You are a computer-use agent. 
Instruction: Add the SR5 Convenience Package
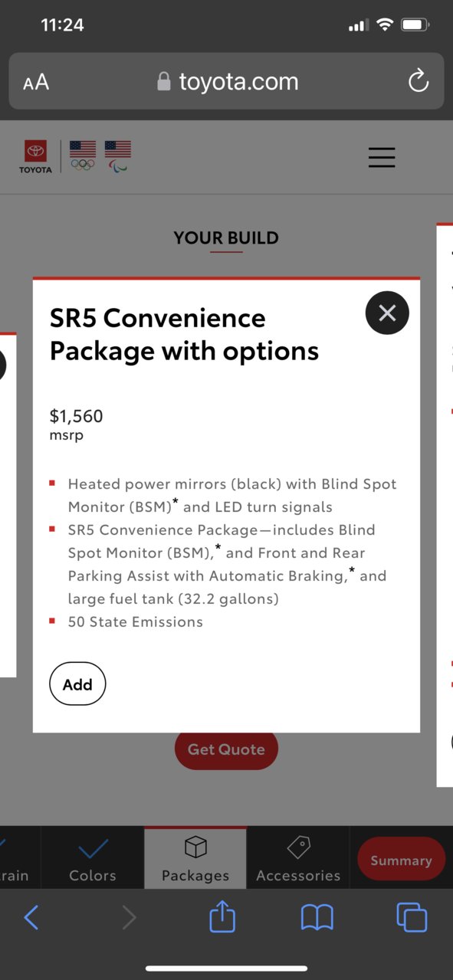pyautogui.click(x=77, y=684)
